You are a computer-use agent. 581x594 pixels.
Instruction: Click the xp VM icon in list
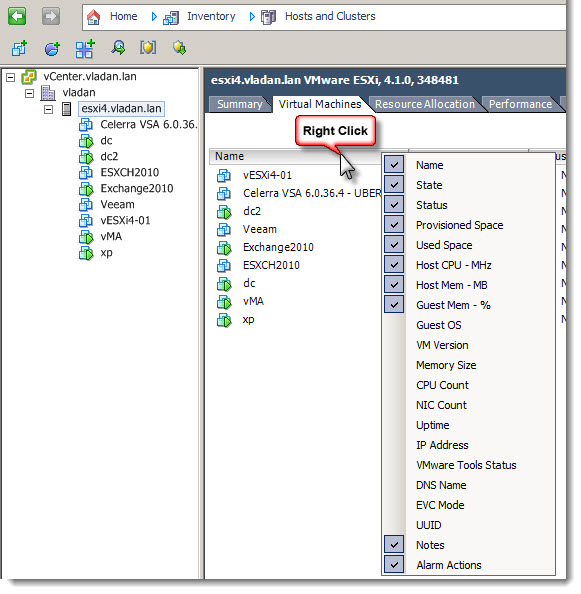pyautogui.click(x=224, y=320)
